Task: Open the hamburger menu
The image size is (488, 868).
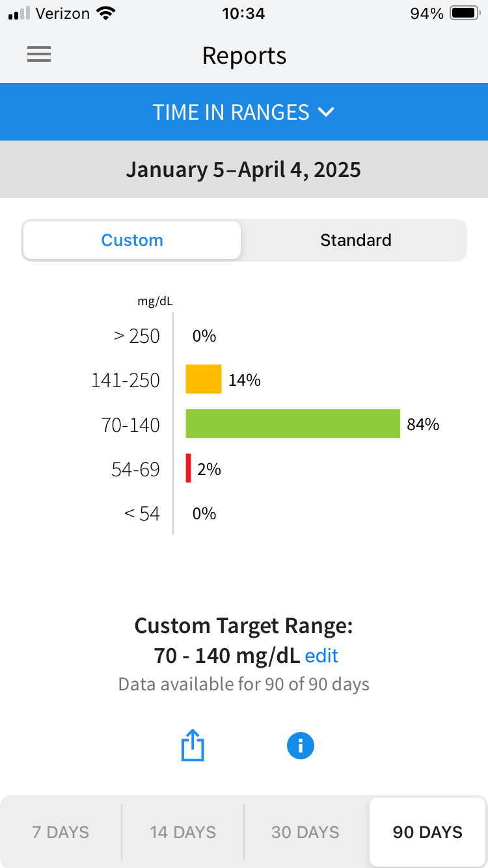Action: 39,55
